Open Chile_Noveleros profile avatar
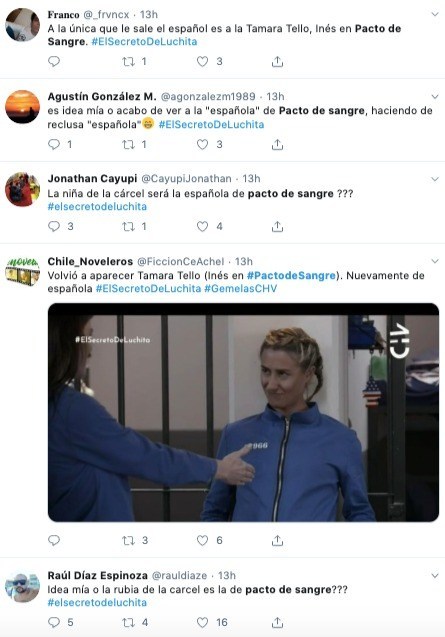Viewport: 445px width, 637px height. click(x=22, y=271)
